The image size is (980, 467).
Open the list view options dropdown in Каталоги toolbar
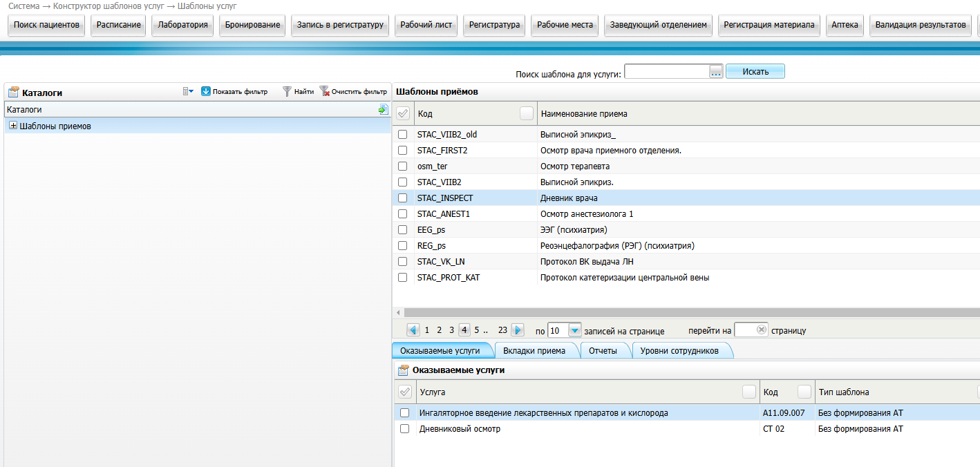click(188, 91)
